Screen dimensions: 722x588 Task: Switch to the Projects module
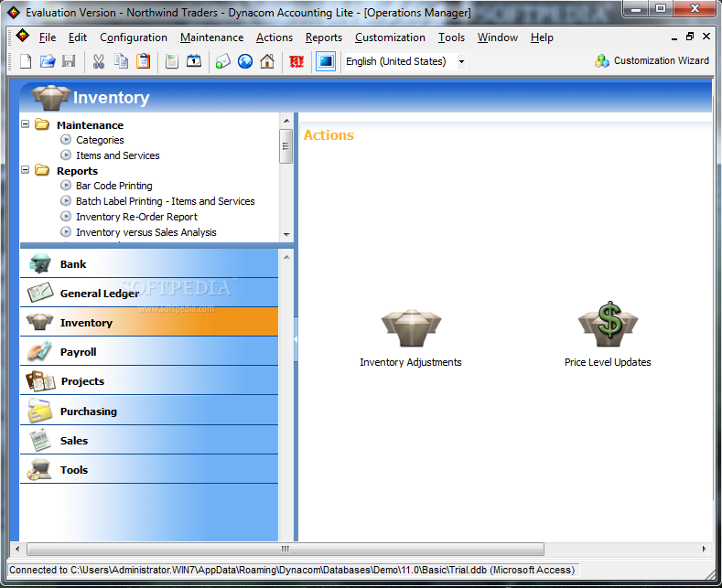tap(149, 381)
